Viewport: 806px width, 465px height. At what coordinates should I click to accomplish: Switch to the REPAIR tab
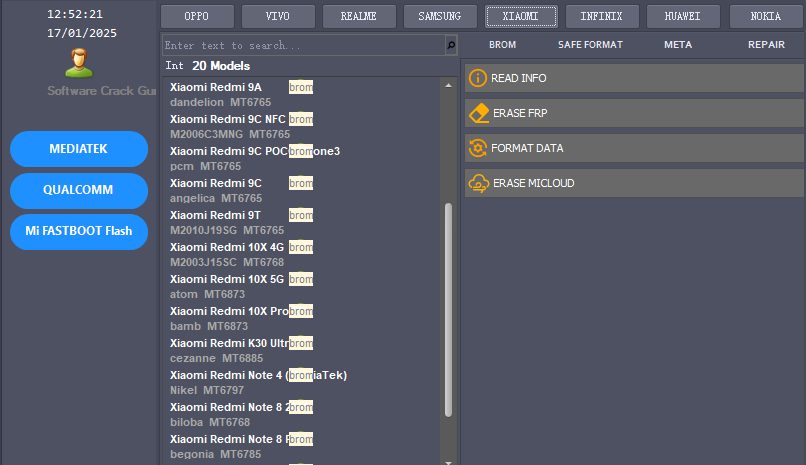766,45
